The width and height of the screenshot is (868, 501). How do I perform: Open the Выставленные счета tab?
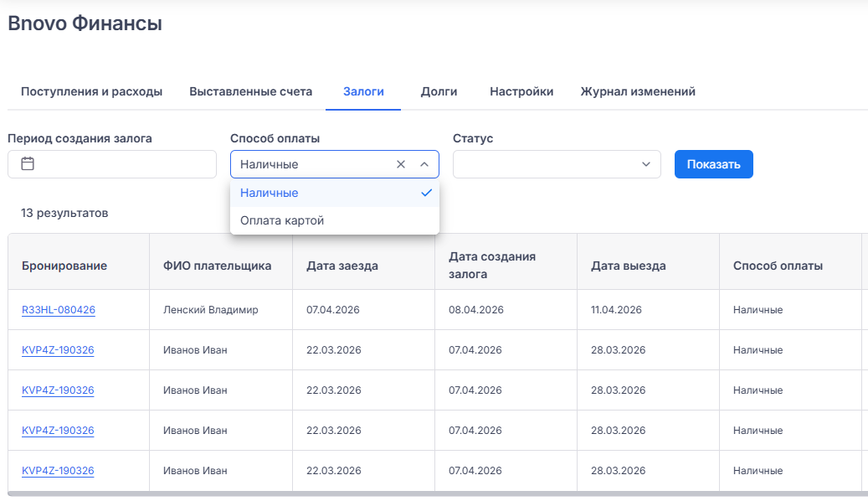point(251,91)
